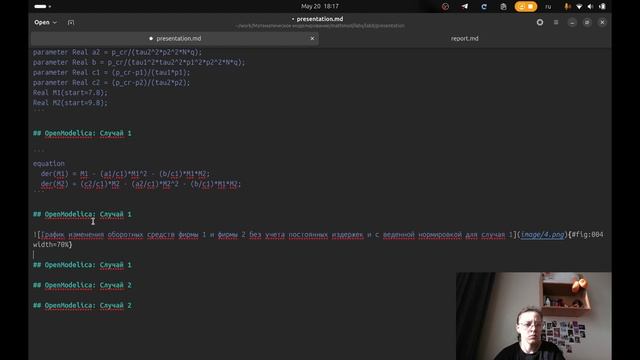
Task: Click the Wi-Fi network icon
Action: click(x=579, y=7)
